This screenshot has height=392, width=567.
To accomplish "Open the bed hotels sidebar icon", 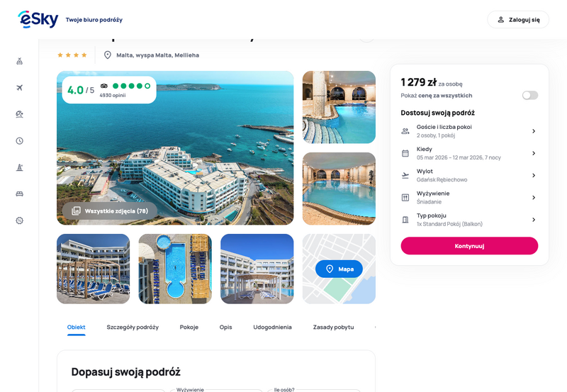I will [x=20, y=194].
